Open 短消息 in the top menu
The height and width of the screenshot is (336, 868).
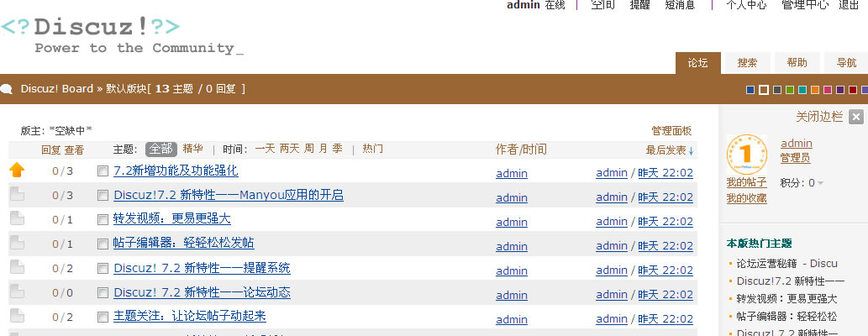click(x=680, y=5)
